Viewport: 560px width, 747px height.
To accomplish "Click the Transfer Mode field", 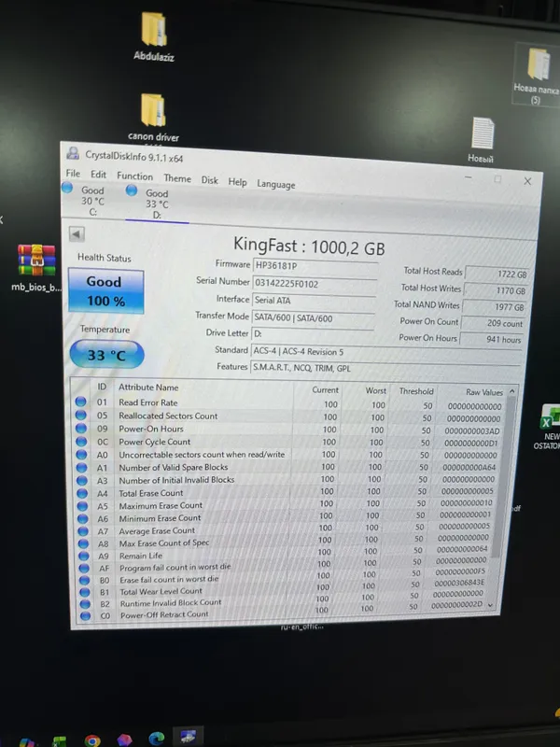I will click(x=313, y=317).
